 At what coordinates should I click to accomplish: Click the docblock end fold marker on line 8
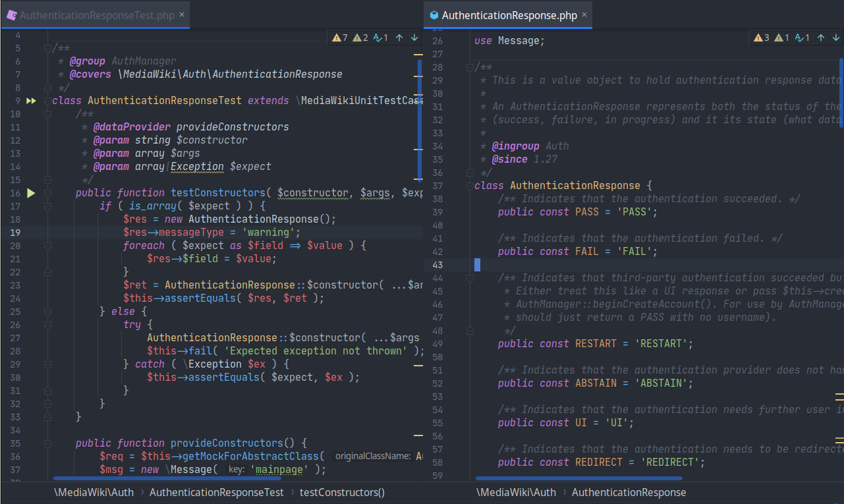47,88
